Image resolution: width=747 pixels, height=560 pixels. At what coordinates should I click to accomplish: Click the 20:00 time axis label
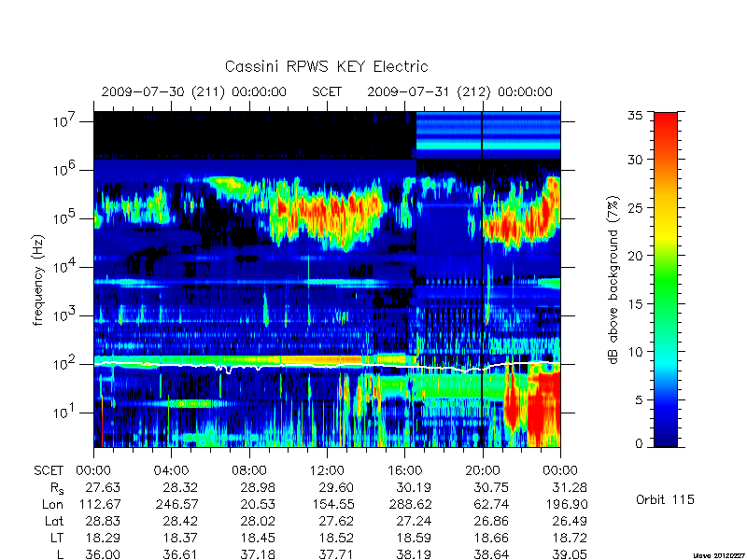[482, 470]
